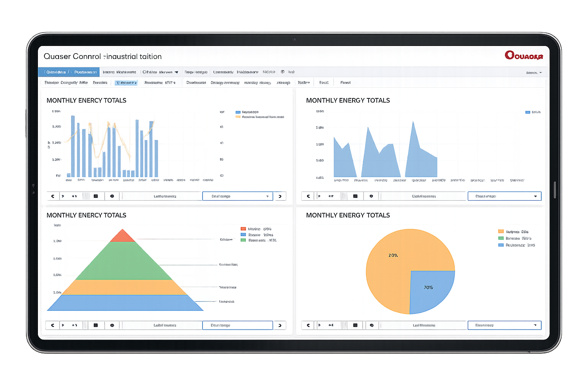This screenshot has height=392, width=588.
Task: Click the step indicator icon in the bar chart toolbar
Action: 74,196
